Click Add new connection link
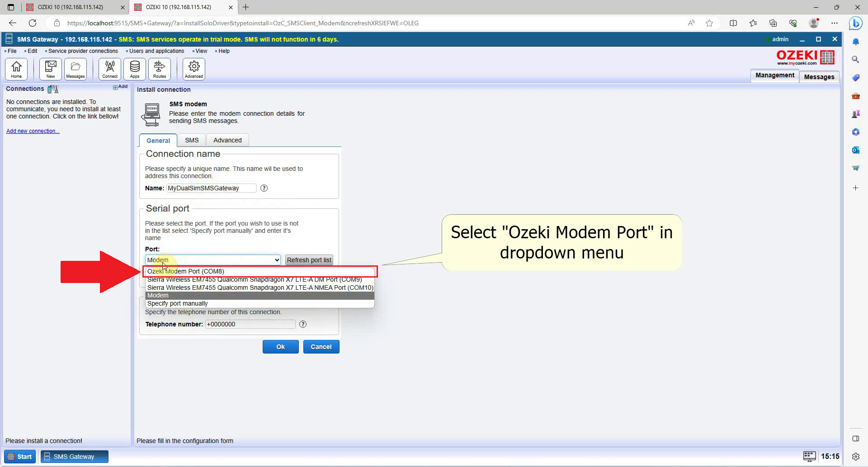Viewport: 868px width, 467px height. pyautogui.click(x=33, y=131)
